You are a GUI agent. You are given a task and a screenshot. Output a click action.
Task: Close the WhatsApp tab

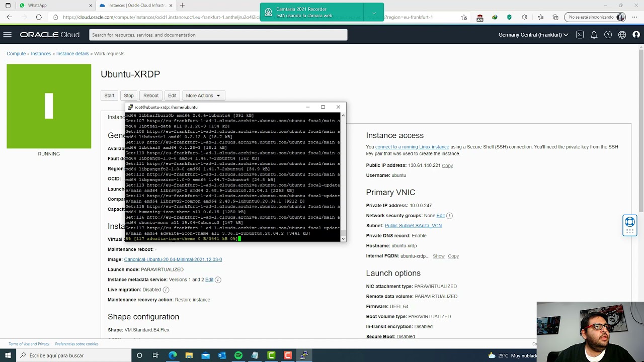[x=91, y=6]
